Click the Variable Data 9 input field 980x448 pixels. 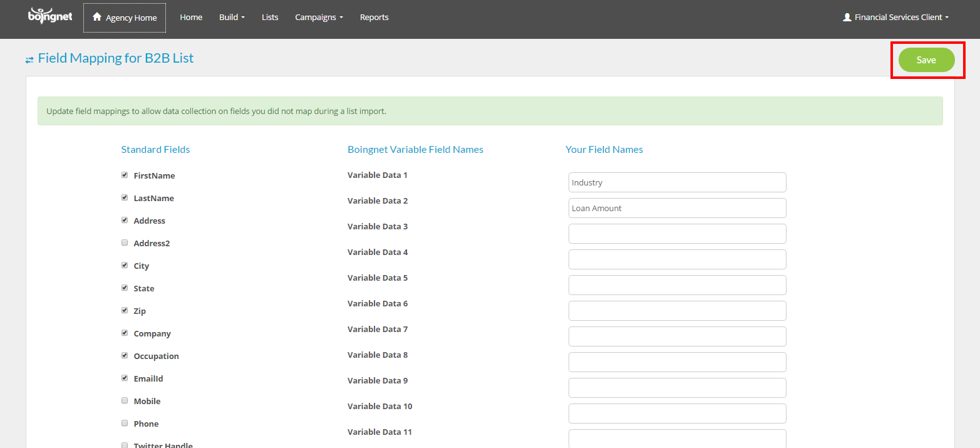pyautogui.click(x=678, y=388)
